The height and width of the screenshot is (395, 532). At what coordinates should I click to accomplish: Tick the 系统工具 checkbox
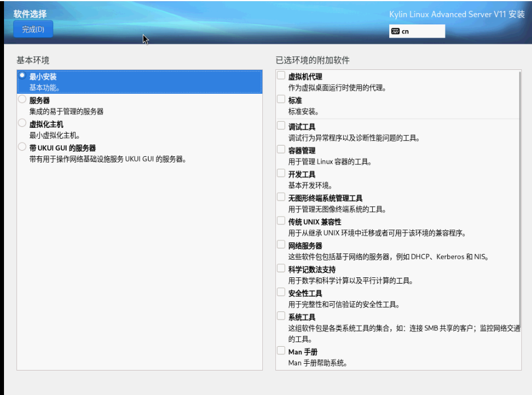[281, 317]
